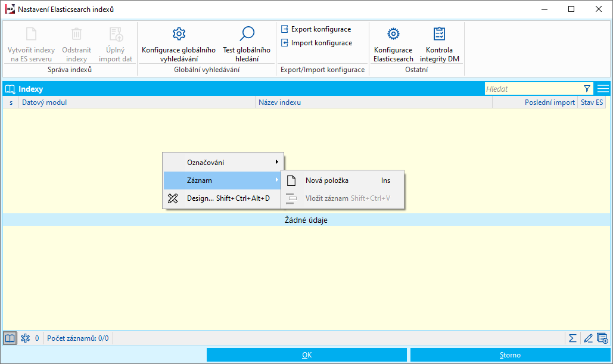Click Úplný import dat icon
The height and width of the screenshot is (364, 613).
[x=116, y=34]
